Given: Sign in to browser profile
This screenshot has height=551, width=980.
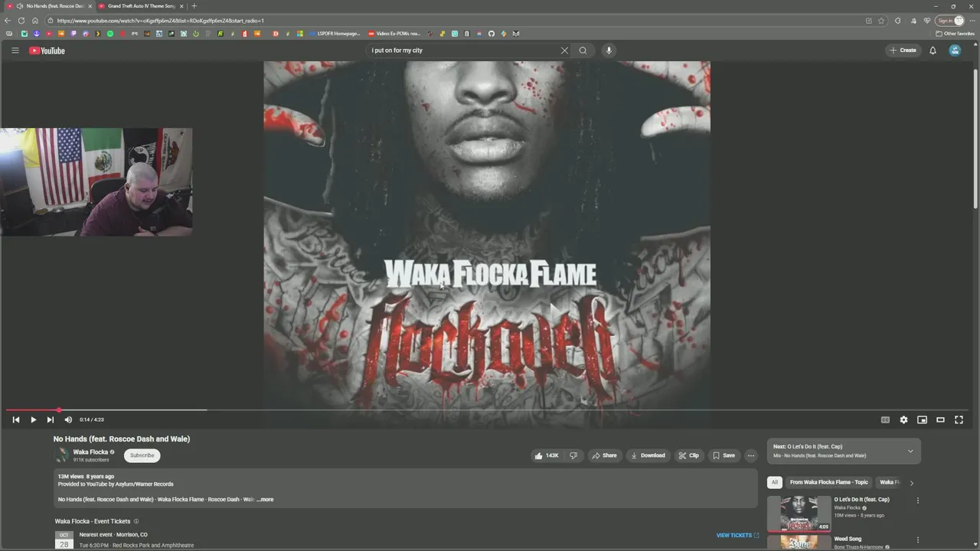Looking at the screenshot, I should (949, 21).
